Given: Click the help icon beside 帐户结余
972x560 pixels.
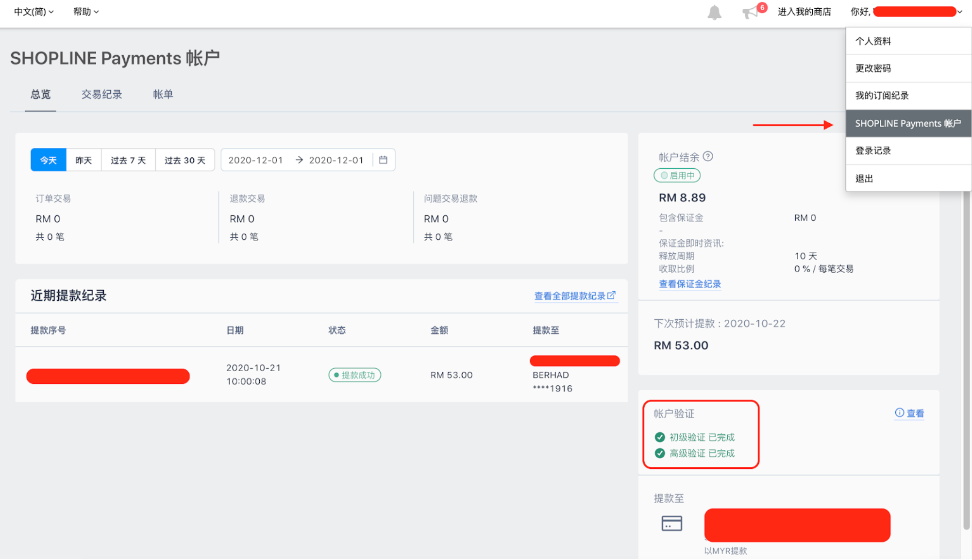Looking at the screenshot, I should coord(708,156).
